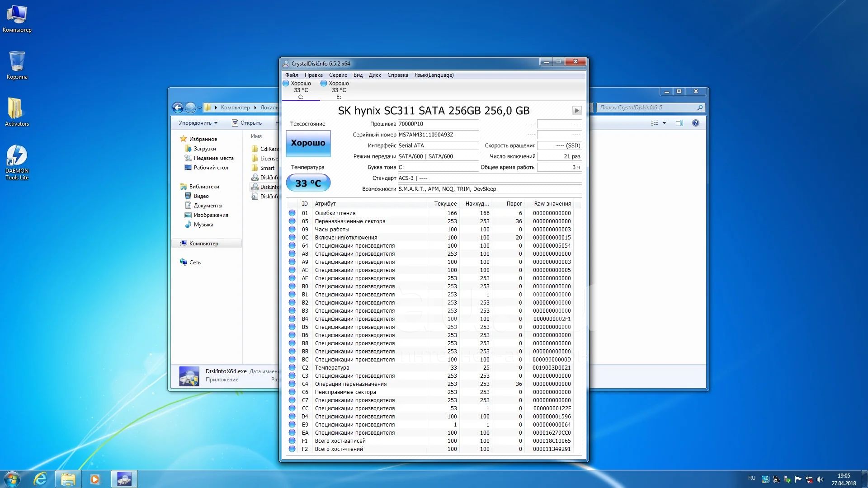Select disk C: tab with Хорошо status

[x=300, y=90]
